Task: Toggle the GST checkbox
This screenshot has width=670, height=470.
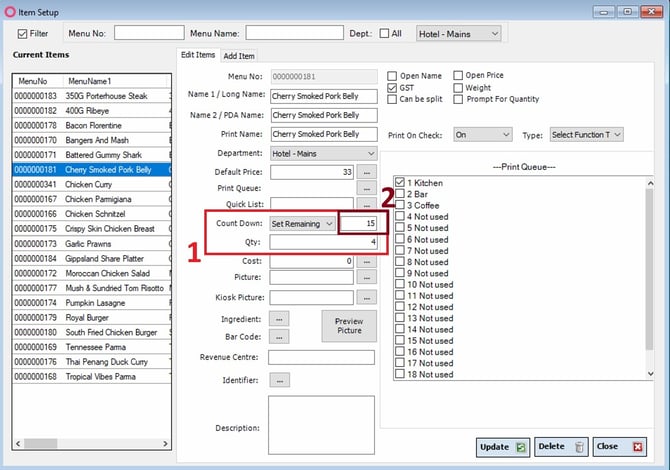Action: coord(392,88)
